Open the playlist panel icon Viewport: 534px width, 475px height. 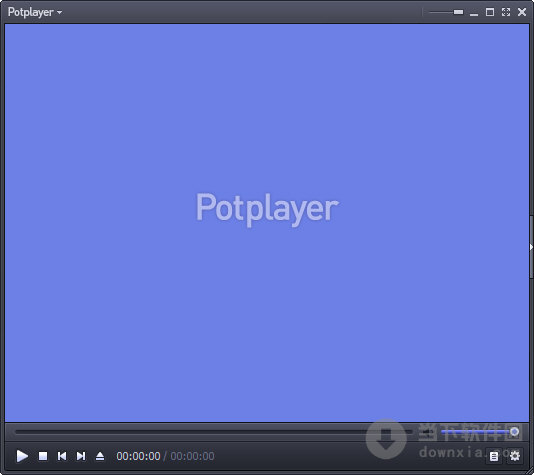coord(494,456)
